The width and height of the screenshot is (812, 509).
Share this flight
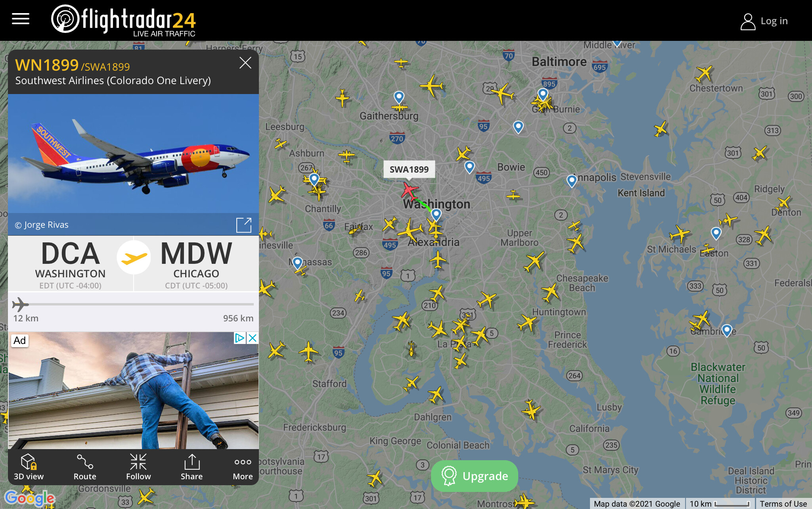point(192,467)
